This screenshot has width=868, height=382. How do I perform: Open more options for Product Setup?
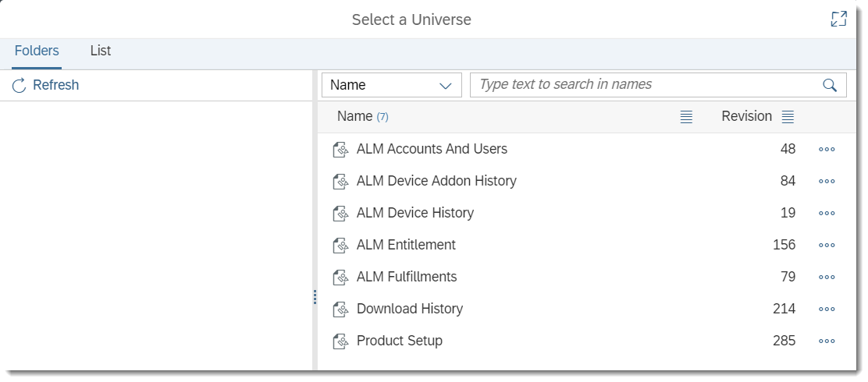pos(827,341)
